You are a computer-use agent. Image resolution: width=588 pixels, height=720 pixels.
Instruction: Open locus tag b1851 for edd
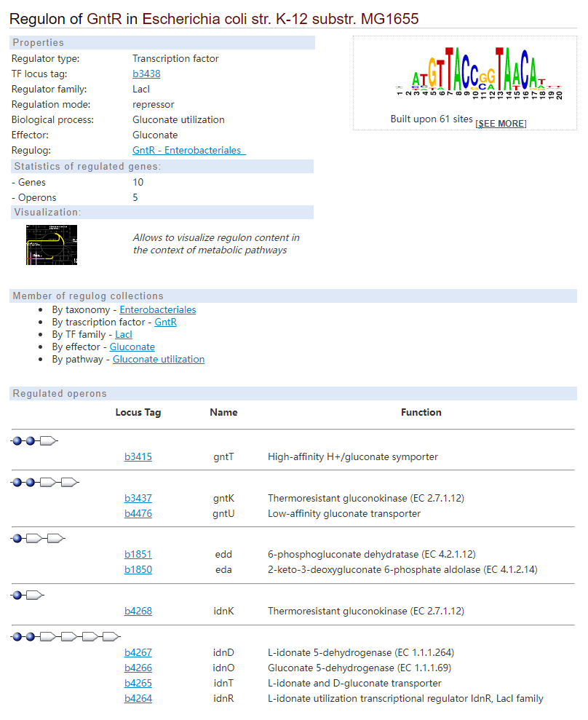pyautogui.click(x=138, y=554)
